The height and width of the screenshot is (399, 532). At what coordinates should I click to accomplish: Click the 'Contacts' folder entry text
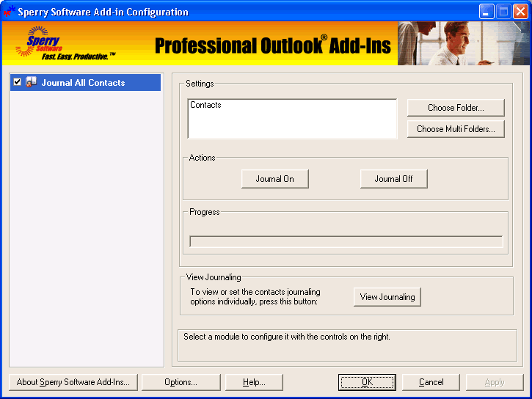coord(205,105)
